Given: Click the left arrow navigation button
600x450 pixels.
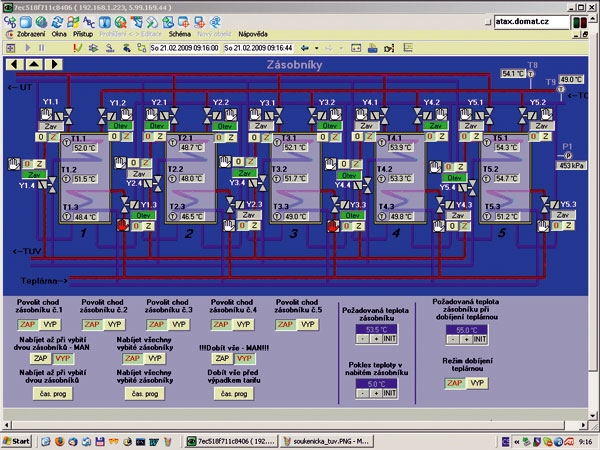Looking at the screenshot, I should tap(13, 63).
